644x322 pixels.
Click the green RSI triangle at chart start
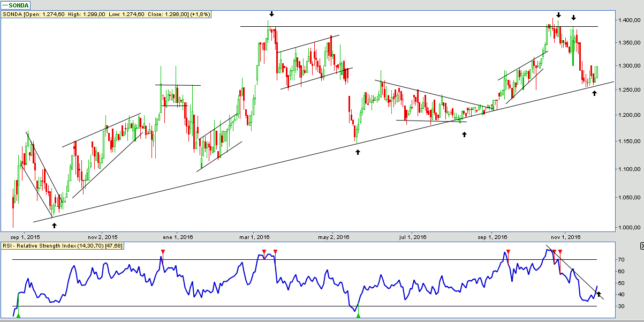(x=18, y=316)
